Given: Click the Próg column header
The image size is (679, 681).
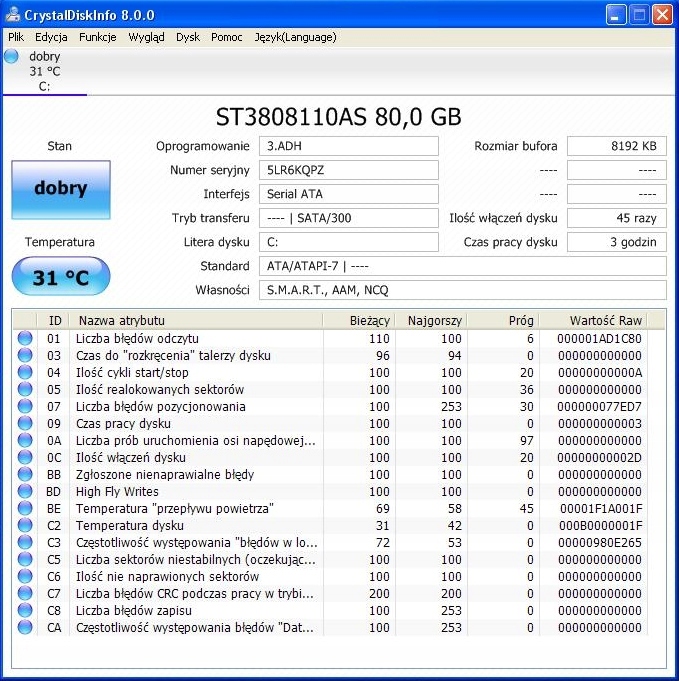Looking at the screenshot, I should (x=503, y=321).
